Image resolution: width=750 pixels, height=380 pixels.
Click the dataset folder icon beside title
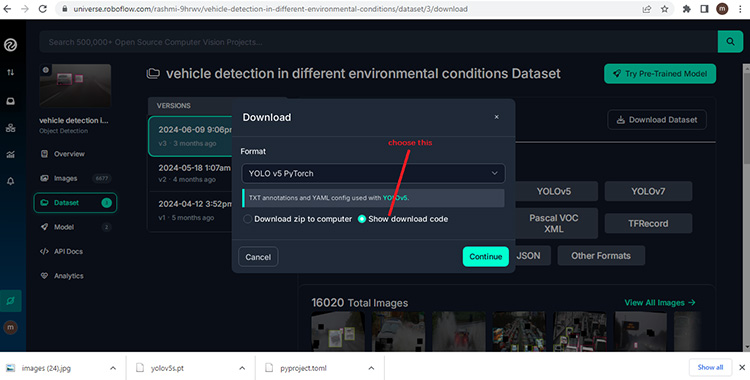(x=153, y=74)
